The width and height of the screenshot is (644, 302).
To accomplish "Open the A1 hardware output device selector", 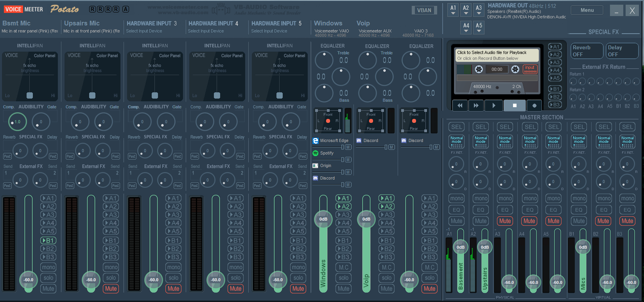I will [453, 10].
